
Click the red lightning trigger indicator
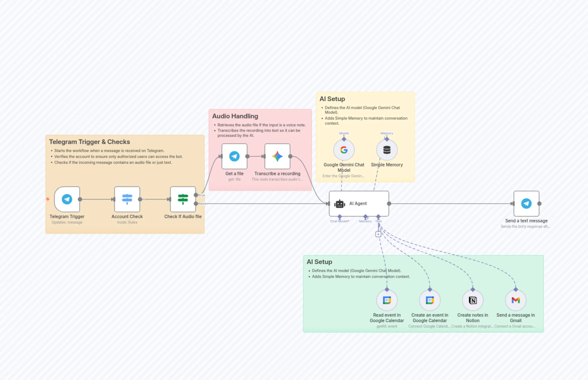48,199
